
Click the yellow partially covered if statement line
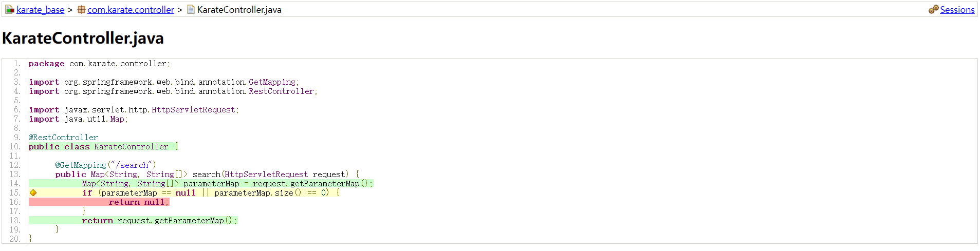(184, 193)
